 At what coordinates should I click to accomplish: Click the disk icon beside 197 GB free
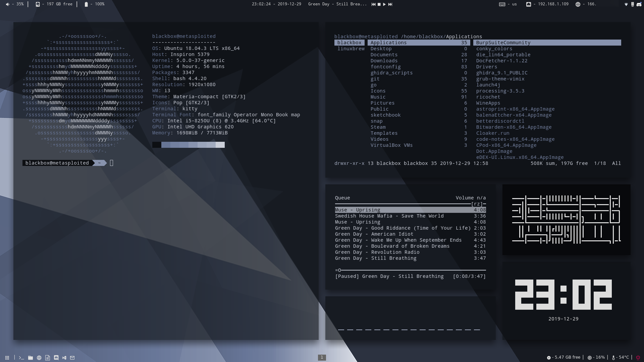point(38,4)
